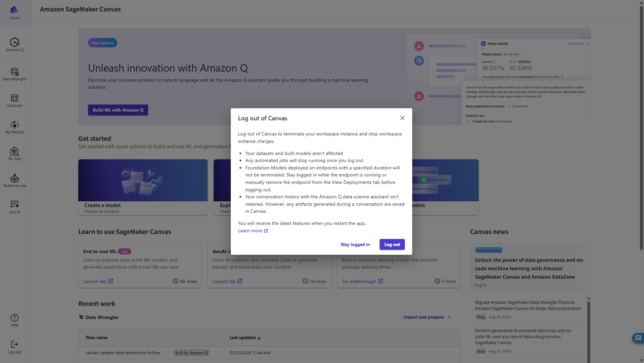644x363 pixels.
Task: Expand the Import and prepare dropdown
Action: coord(427,317)
